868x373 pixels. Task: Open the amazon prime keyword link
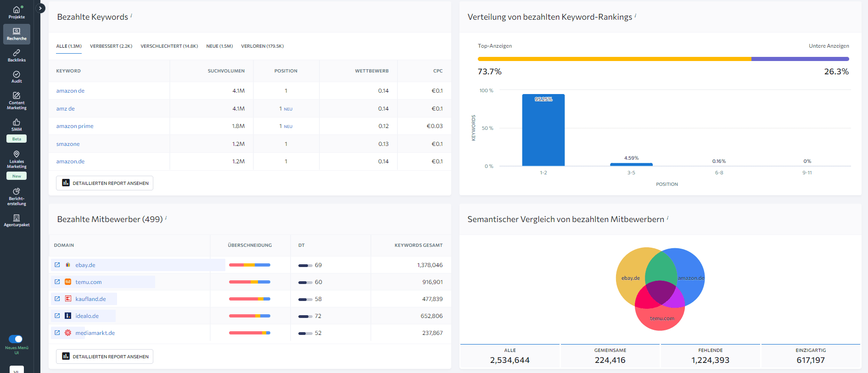pyautogui.click(x=75, y=126)
